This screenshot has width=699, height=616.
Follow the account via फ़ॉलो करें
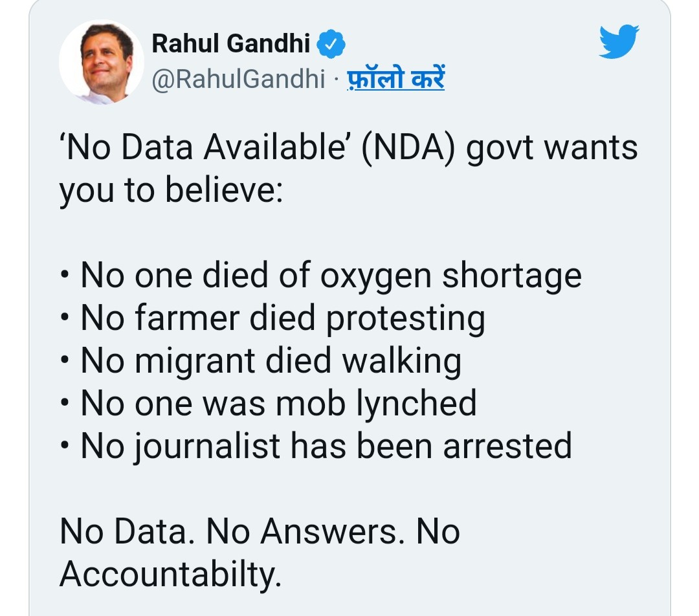pyautogui.click(x=396, y=79)
